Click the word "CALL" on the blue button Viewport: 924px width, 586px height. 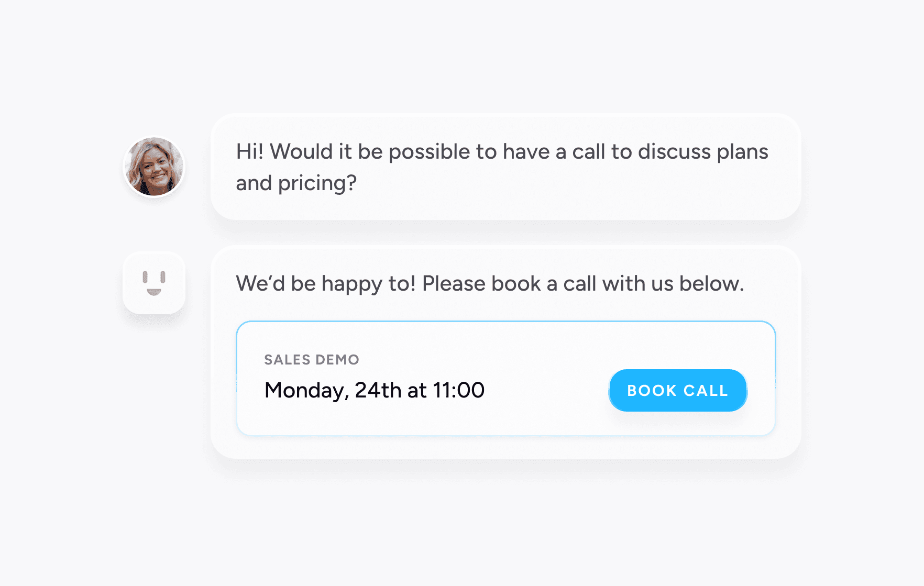click(706, 391)
